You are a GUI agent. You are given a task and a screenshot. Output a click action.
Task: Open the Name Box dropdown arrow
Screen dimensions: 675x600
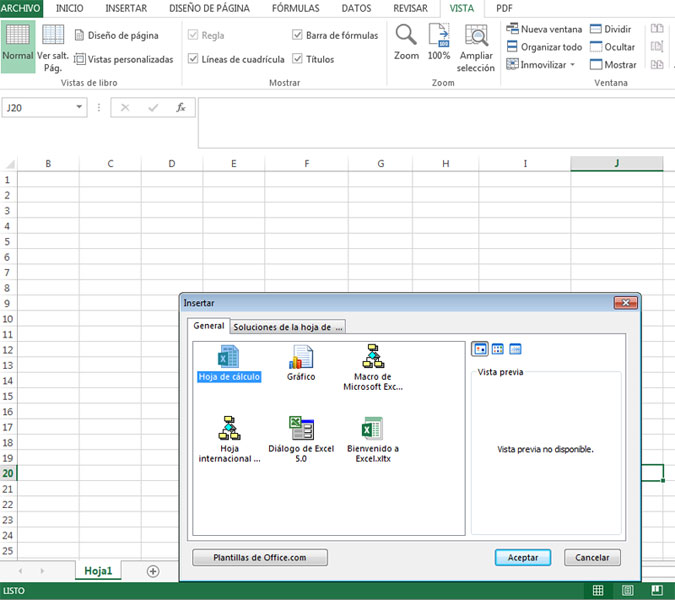(x=79, y=107)
